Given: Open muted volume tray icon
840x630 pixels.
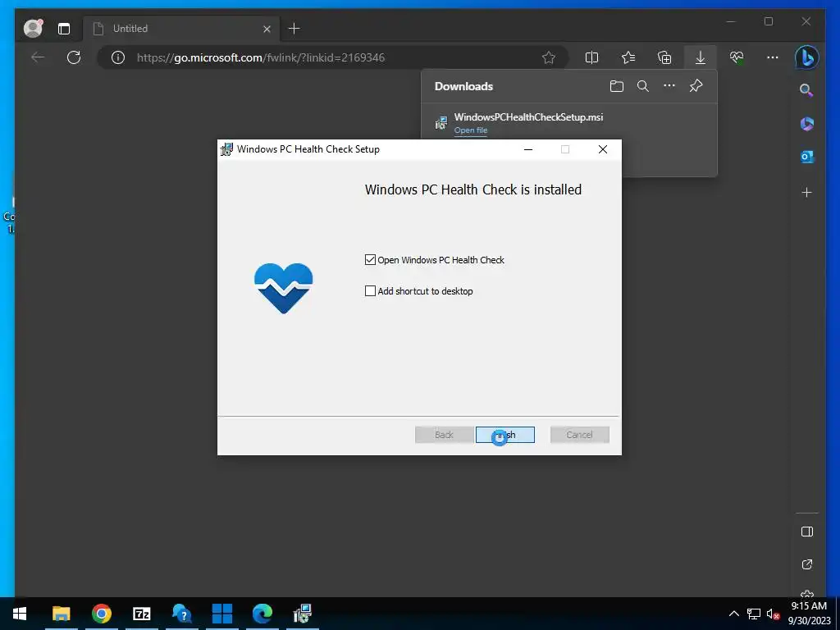Looking at the screenshot, I should coord(773,614).
